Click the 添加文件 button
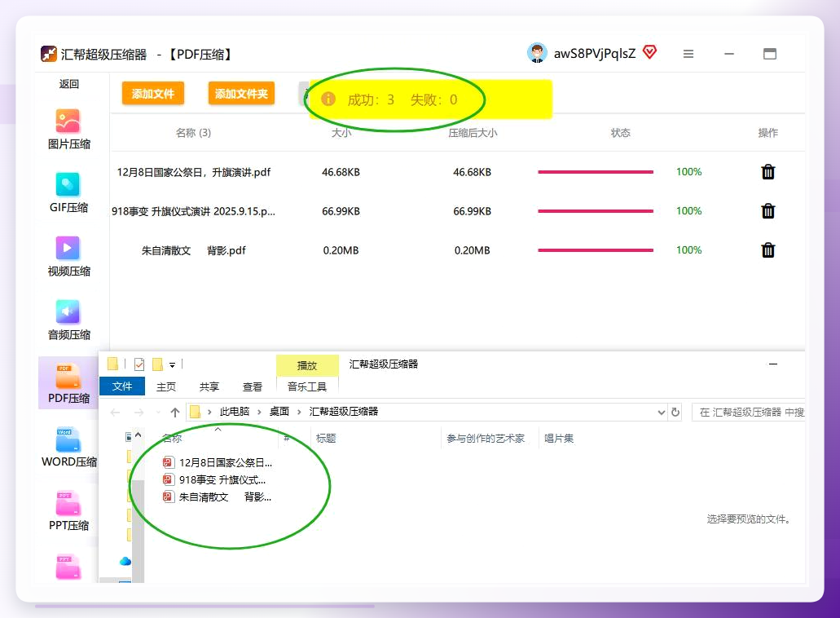 pos(152,94)
